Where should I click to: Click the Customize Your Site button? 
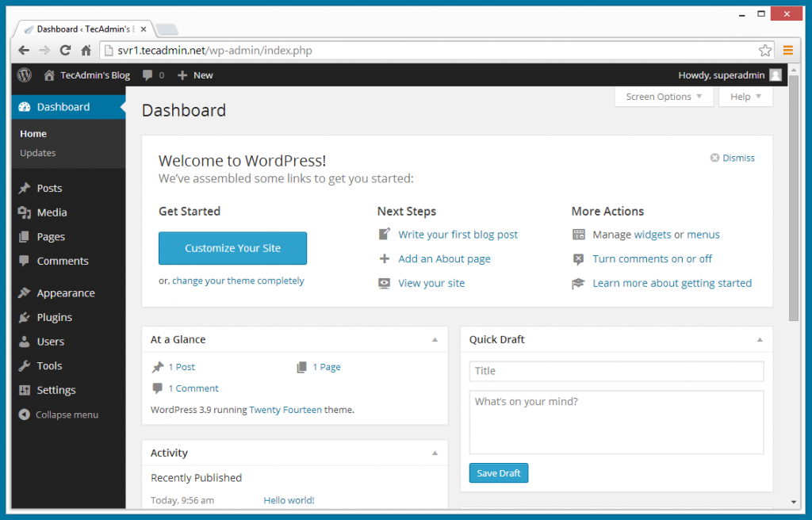point(232,248)
